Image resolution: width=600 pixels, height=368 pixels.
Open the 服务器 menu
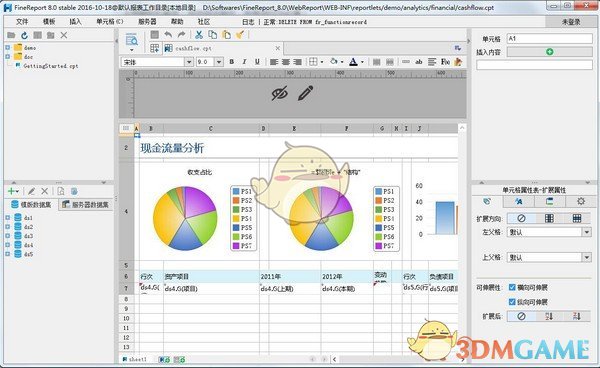point(147,22)
